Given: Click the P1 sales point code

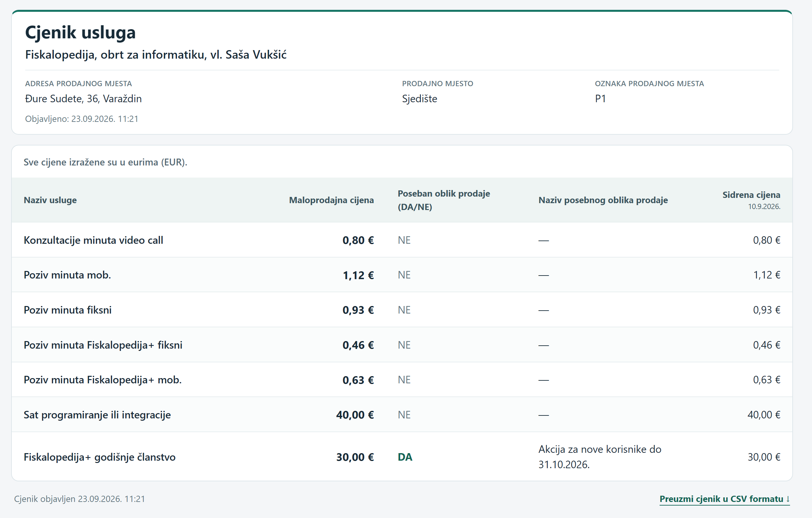Looking at the screenshot, I should [x=600, y=99].
